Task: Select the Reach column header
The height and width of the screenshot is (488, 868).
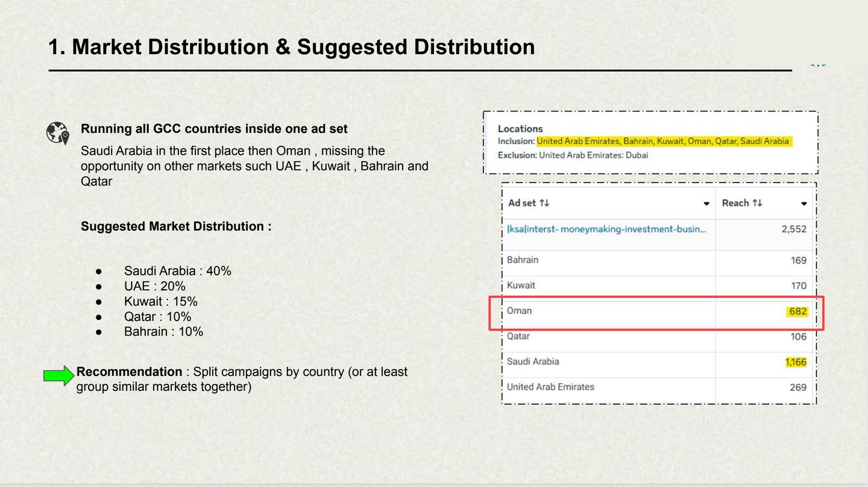Action: 737,203
